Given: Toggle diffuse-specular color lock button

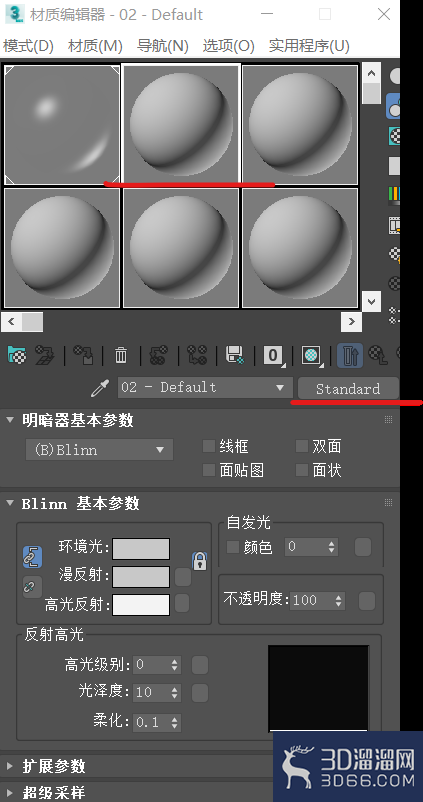Looking at the screenshot, I should click(32, 587).
